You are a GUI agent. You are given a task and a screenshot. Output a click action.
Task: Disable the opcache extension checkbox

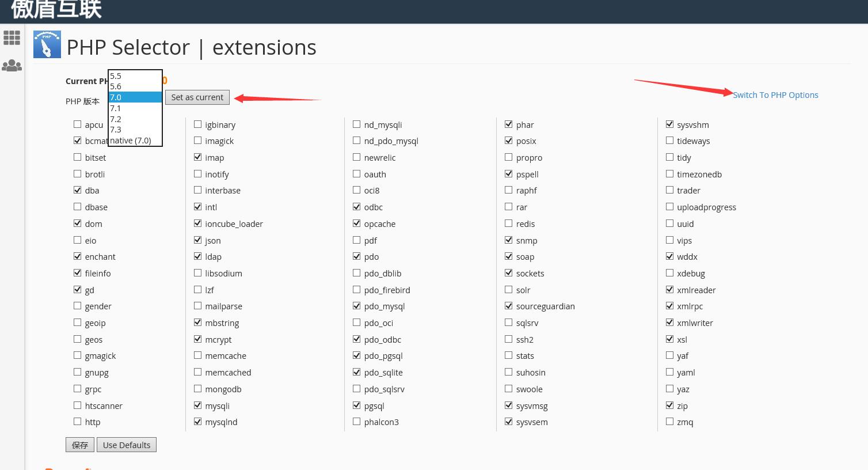click(357, 223)
